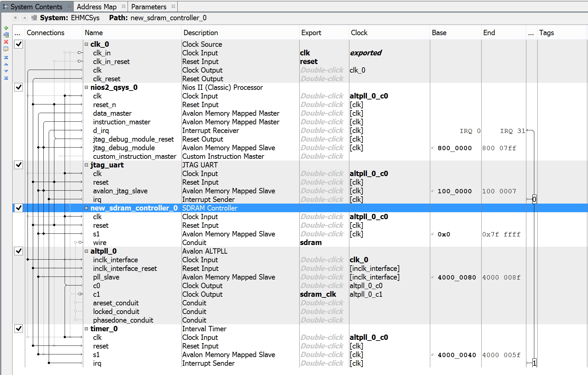Collapse the clk_0 component tree
This screenshot has height=375, width=588.
87,44
